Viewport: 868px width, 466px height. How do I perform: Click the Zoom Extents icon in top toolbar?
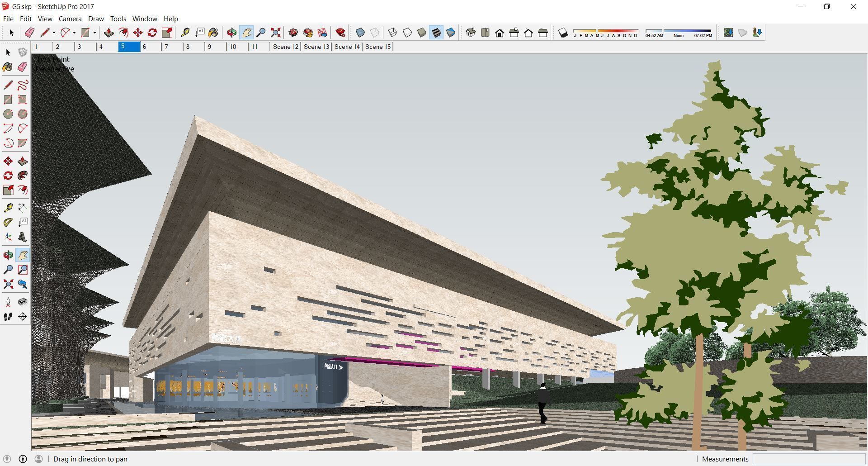tap(275, 33)
